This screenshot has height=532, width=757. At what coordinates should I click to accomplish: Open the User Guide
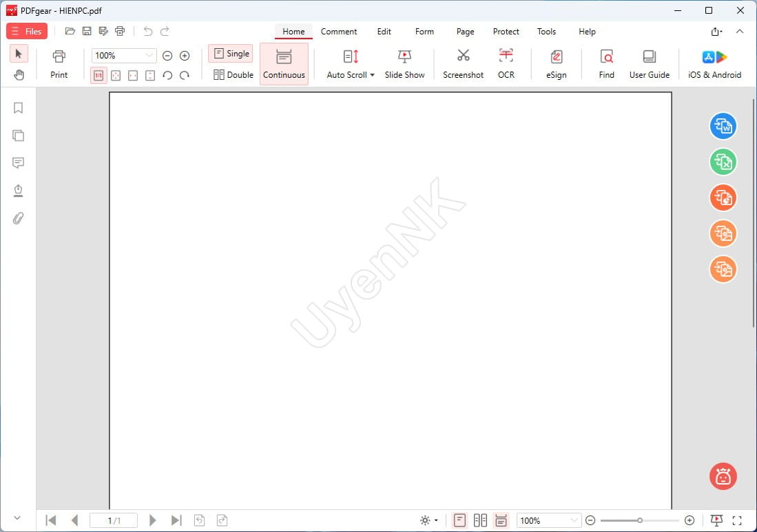650,64
